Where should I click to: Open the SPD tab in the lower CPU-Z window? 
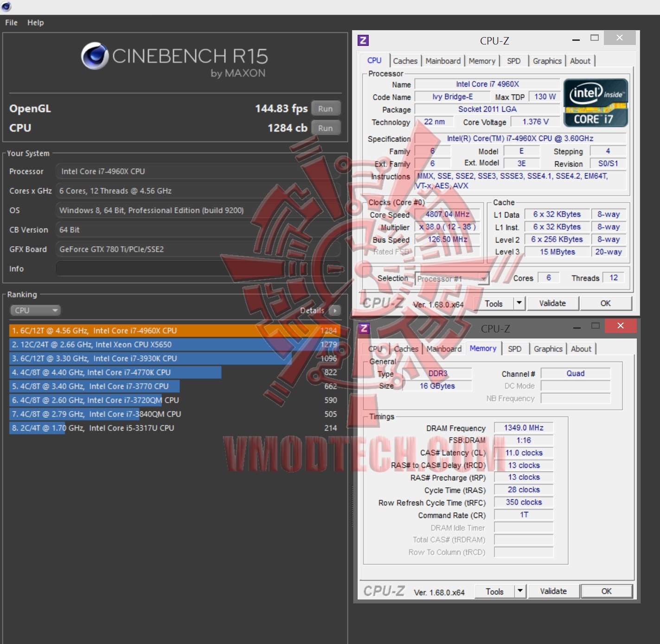pos(515,349)
